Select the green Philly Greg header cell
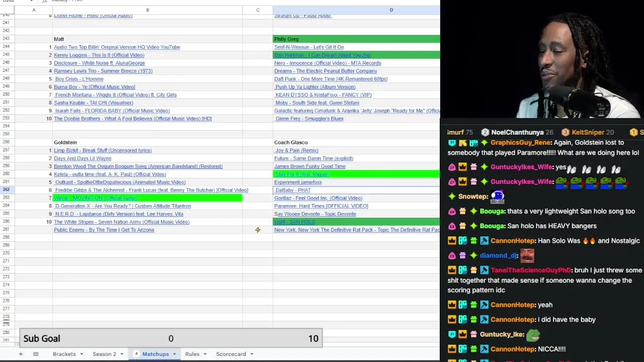 [356, 39]
